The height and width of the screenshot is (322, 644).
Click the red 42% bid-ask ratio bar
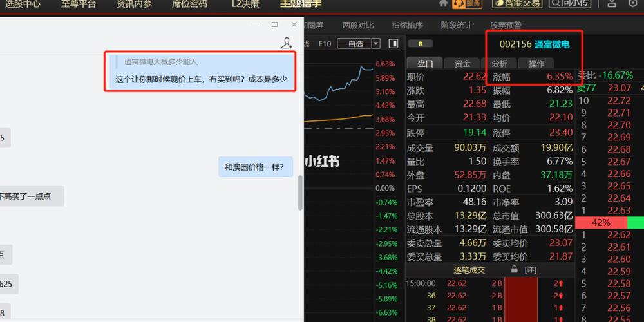[601, 223]
